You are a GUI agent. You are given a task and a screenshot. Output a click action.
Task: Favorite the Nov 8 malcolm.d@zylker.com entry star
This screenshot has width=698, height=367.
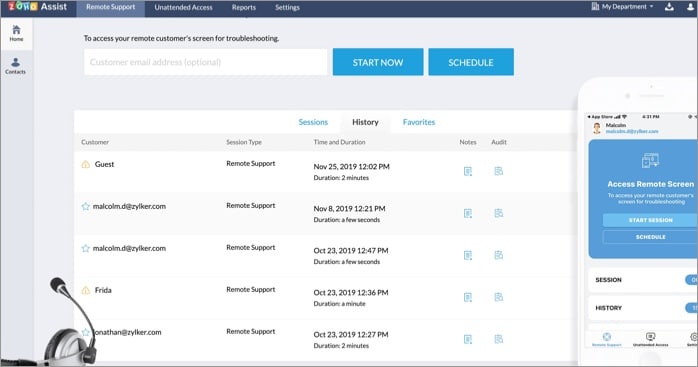pyautogui.click(x=85, y=206)
